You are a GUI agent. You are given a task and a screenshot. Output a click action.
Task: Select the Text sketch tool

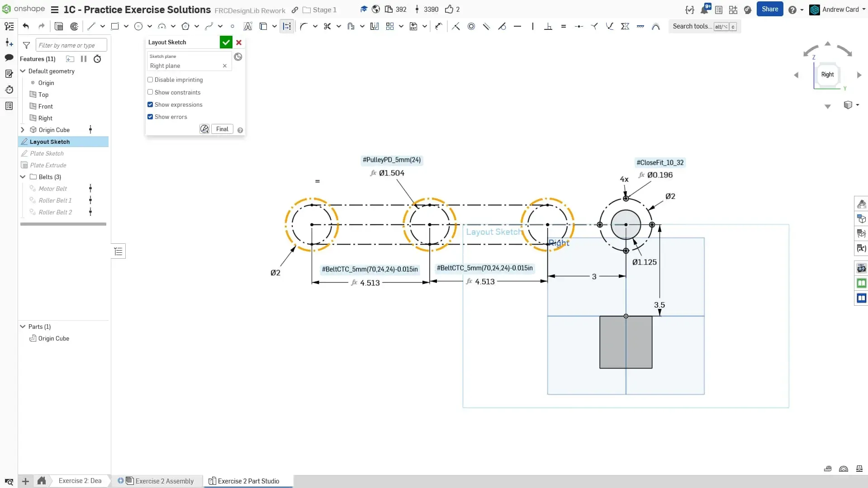247,26
